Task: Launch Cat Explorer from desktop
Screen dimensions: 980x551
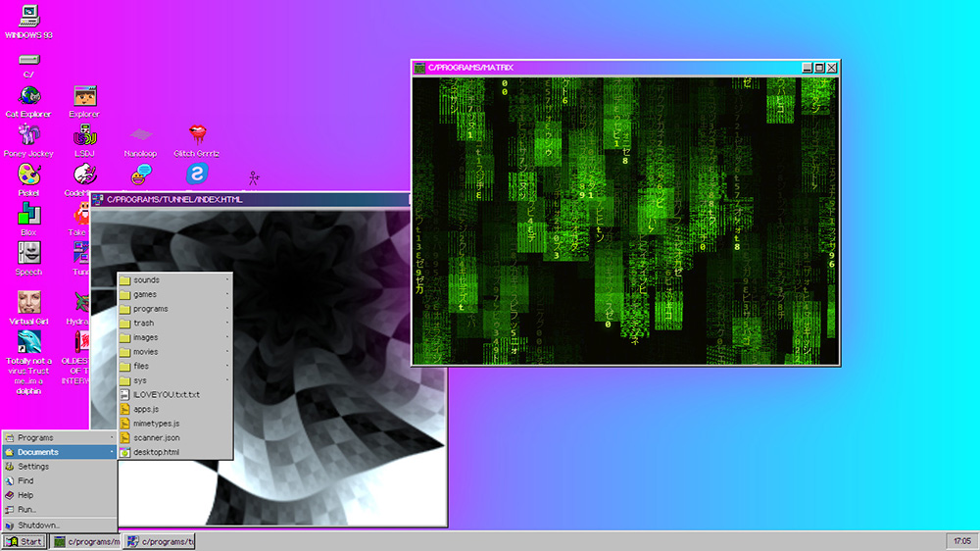Action: (28, 102)
